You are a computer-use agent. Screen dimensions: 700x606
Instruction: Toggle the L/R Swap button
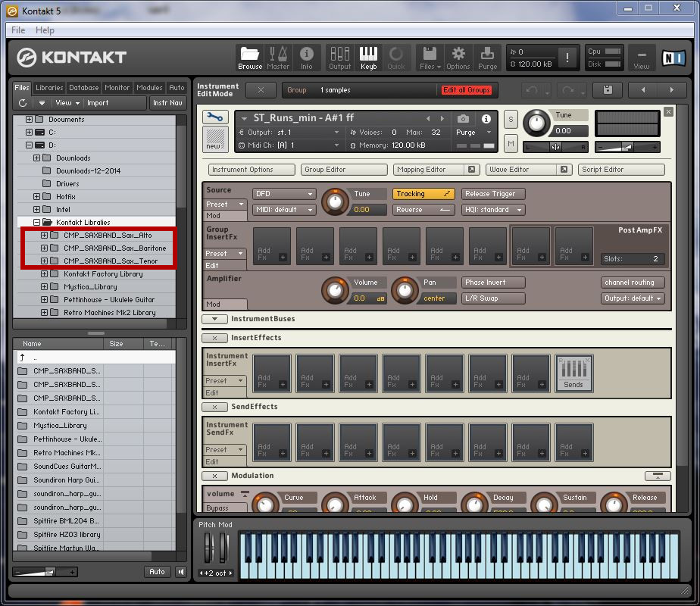coord(493,298)
